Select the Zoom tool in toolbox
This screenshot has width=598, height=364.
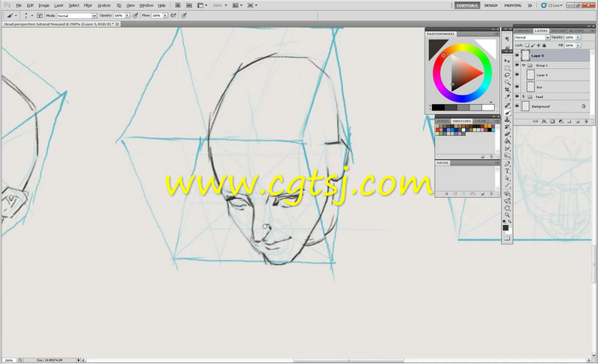[507, 215]
